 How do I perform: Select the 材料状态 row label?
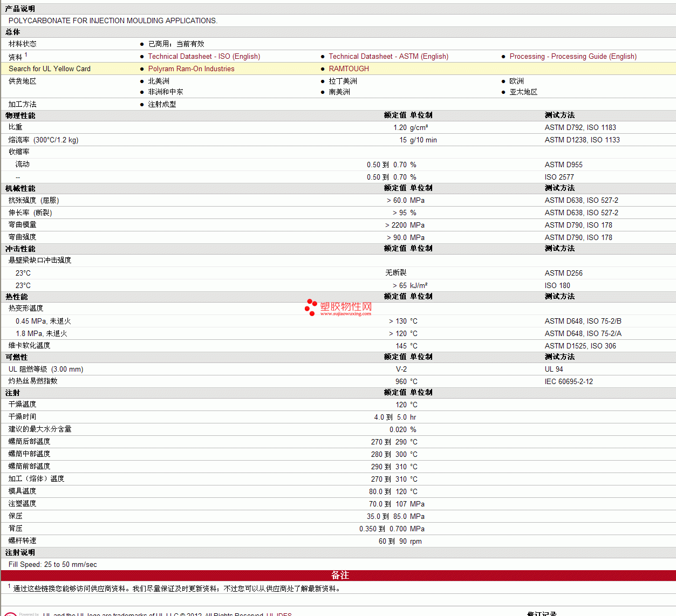pos(23,44)
